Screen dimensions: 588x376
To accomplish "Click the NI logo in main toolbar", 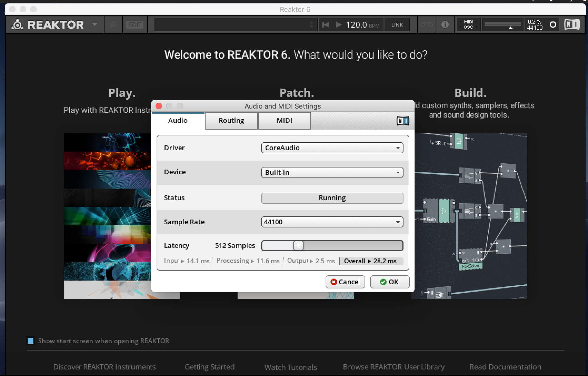I will click(x=572, y=24).
